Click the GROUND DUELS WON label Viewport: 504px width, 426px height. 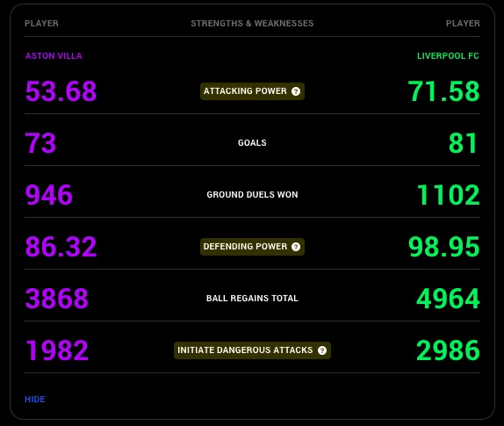(252, 194)
